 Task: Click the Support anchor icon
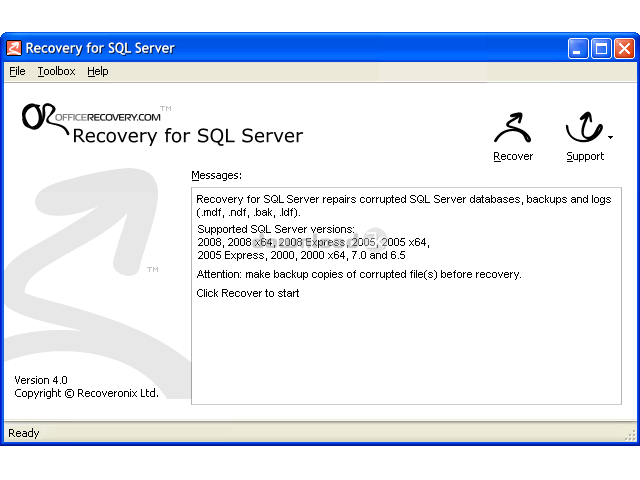tap(584, 127)
